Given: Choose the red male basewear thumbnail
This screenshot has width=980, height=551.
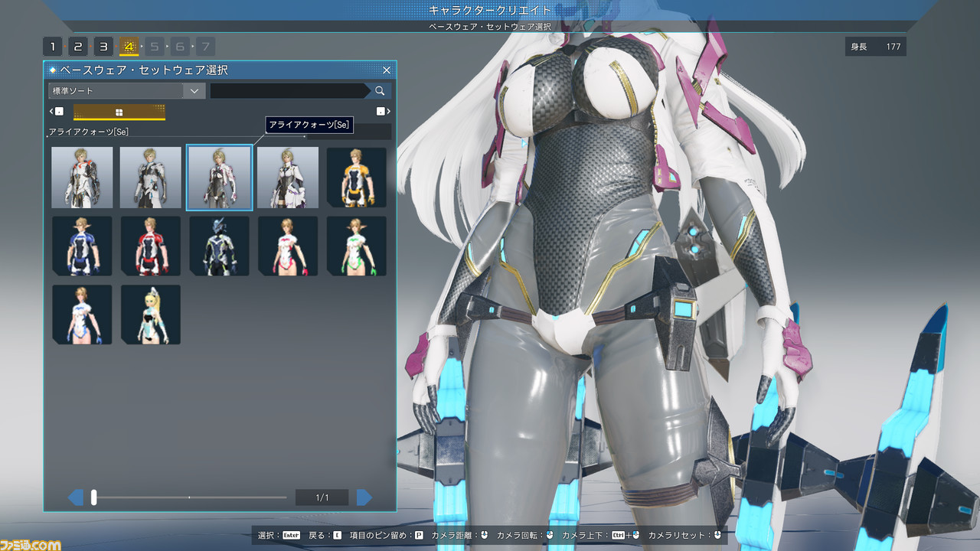Looking at the screenshot, I should (151, 246).
